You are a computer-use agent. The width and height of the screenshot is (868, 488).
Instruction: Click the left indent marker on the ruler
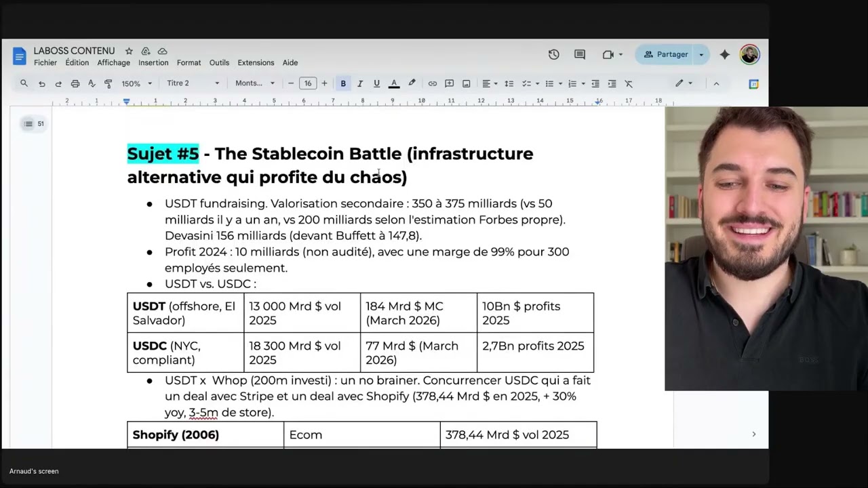click(126, 101)
